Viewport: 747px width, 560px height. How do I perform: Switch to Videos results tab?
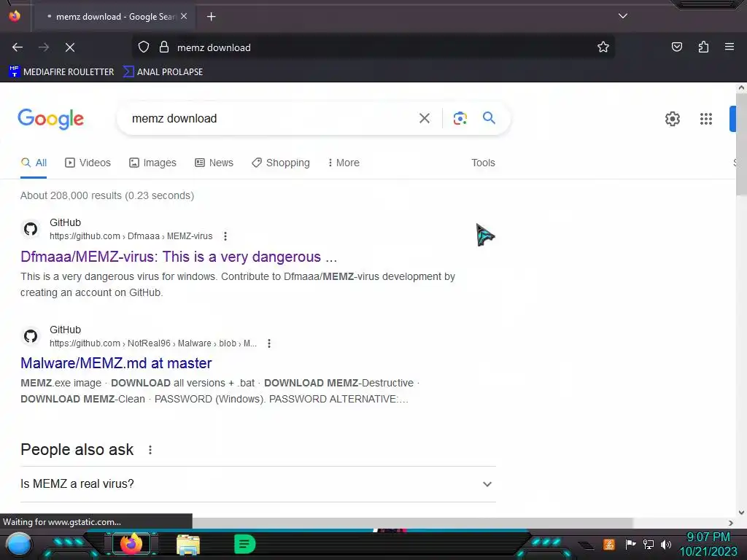[88, 163]
